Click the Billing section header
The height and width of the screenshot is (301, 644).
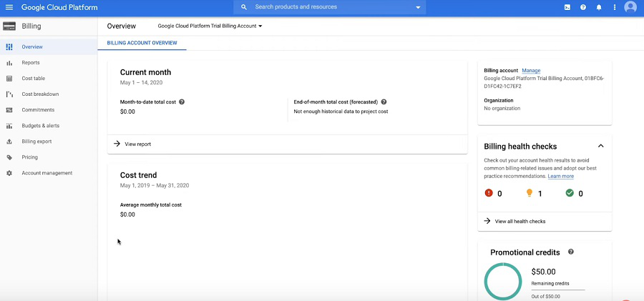31,26
